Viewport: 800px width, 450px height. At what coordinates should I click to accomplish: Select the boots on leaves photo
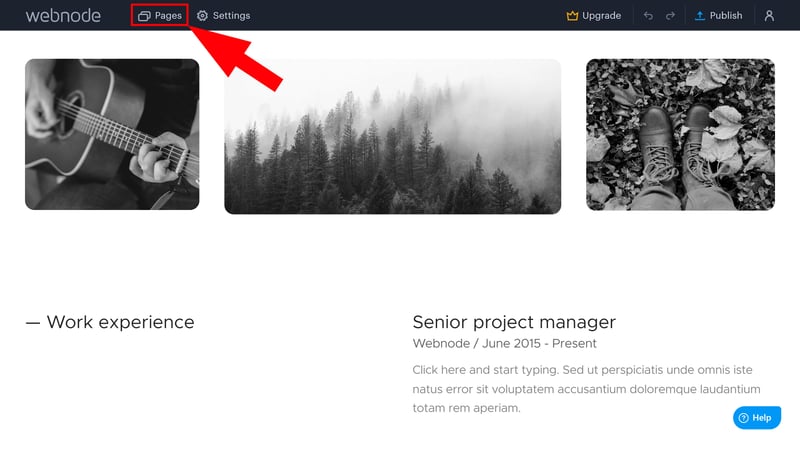(681, 134)
